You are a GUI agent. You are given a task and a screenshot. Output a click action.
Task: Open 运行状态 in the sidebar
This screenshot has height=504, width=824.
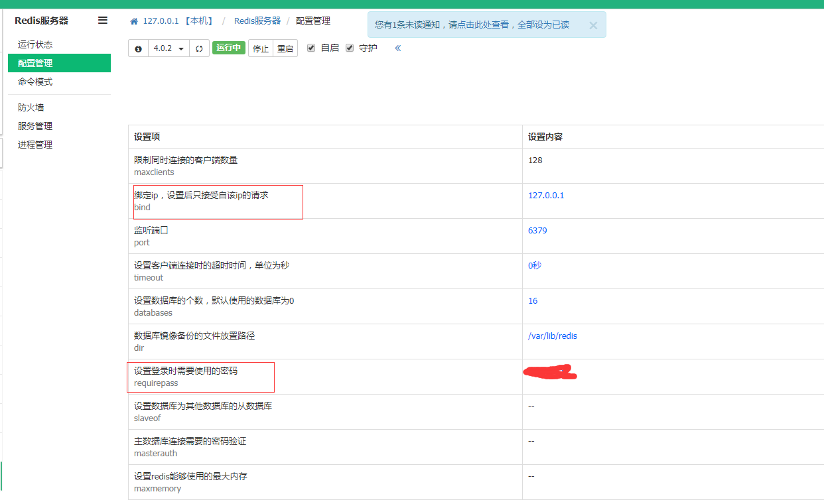pyautogui.click(x=59, y=44)
